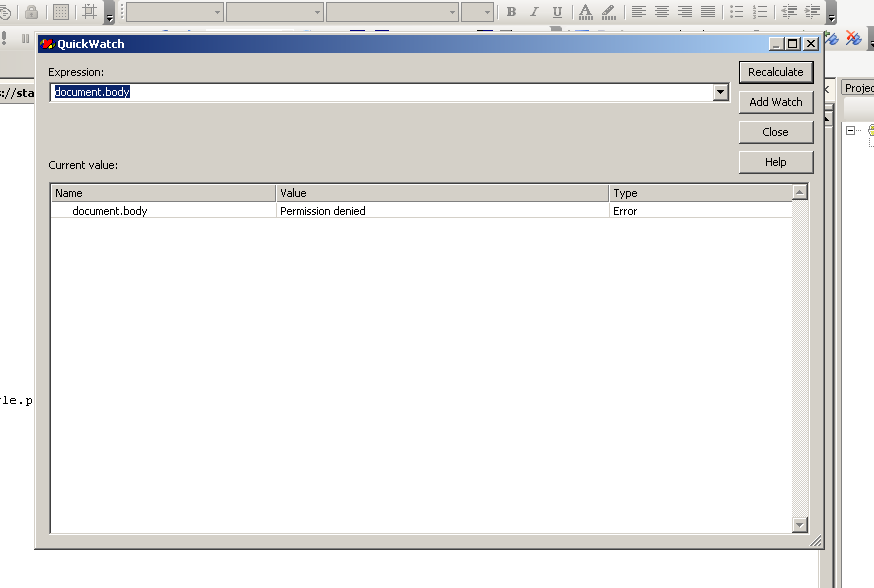Open the first empty toolbar combo box

coord(174,12)
